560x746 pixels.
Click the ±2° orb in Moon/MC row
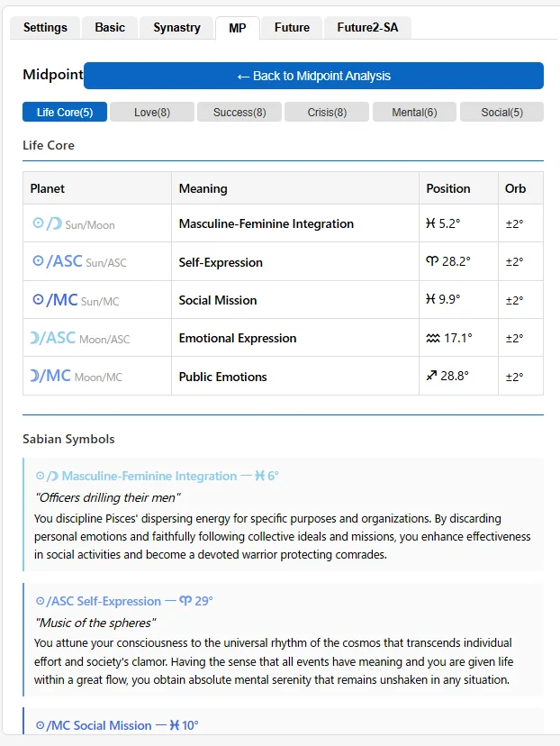[x=514, y=377]
